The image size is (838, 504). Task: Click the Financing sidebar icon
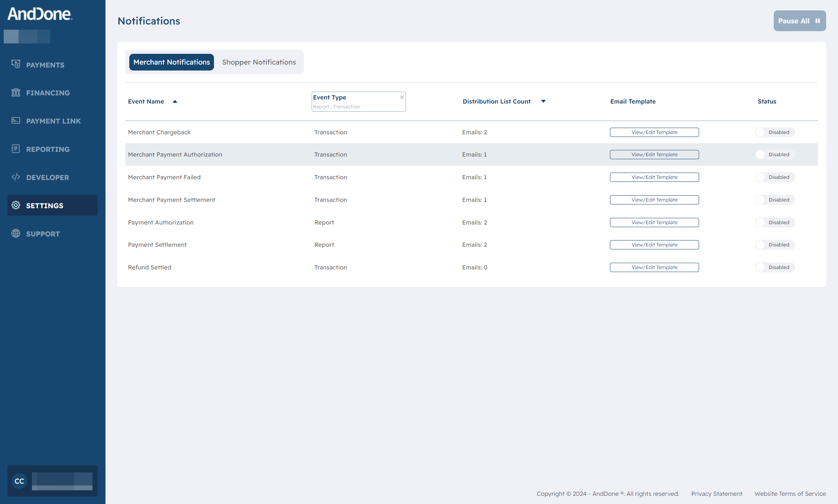point(16,93)
